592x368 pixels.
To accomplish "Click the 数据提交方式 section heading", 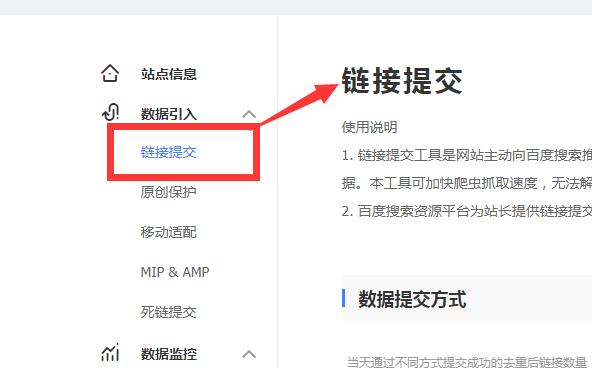I will 412,299.
